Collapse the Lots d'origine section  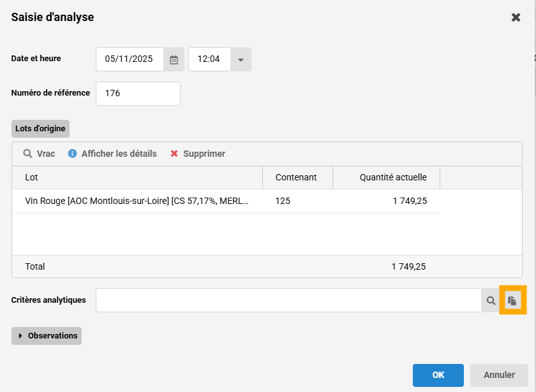click(x=40, y=128)
